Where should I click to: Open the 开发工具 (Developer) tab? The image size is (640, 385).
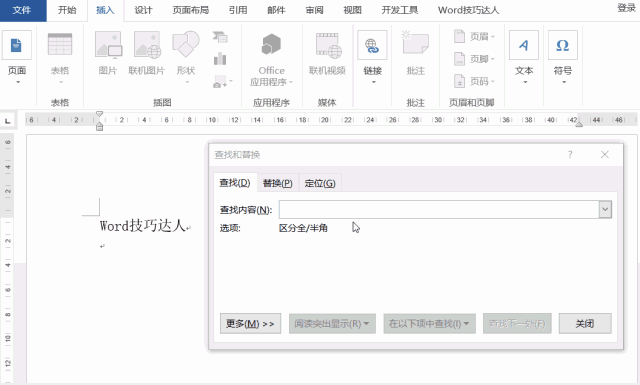(400, 10)
